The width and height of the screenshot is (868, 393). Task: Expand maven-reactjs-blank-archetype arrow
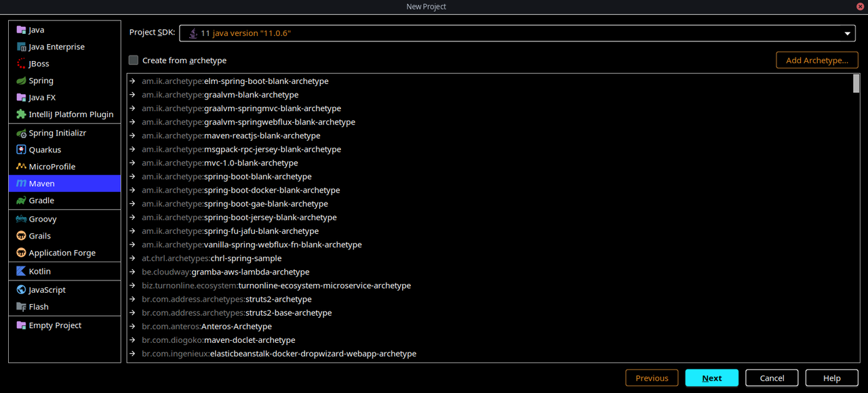tap(133, 136)
